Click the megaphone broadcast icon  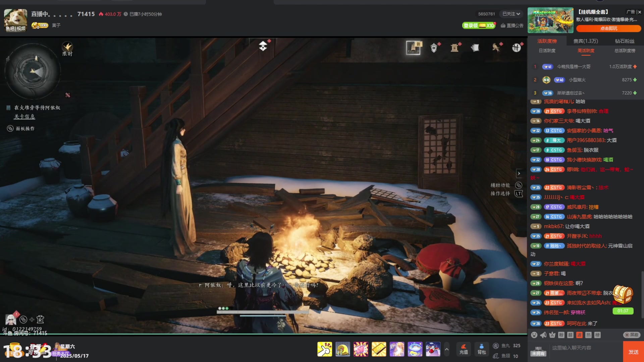[543, 335]
